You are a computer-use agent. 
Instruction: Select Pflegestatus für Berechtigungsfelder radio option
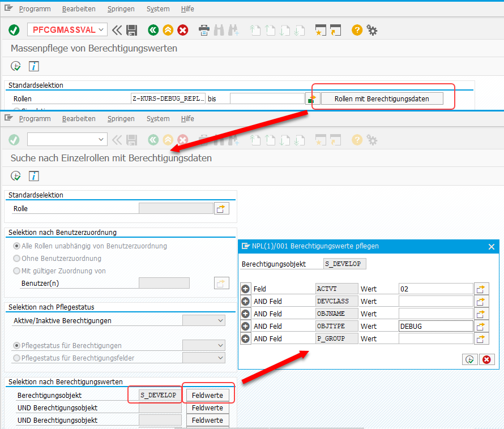click(x=17, y=358)
